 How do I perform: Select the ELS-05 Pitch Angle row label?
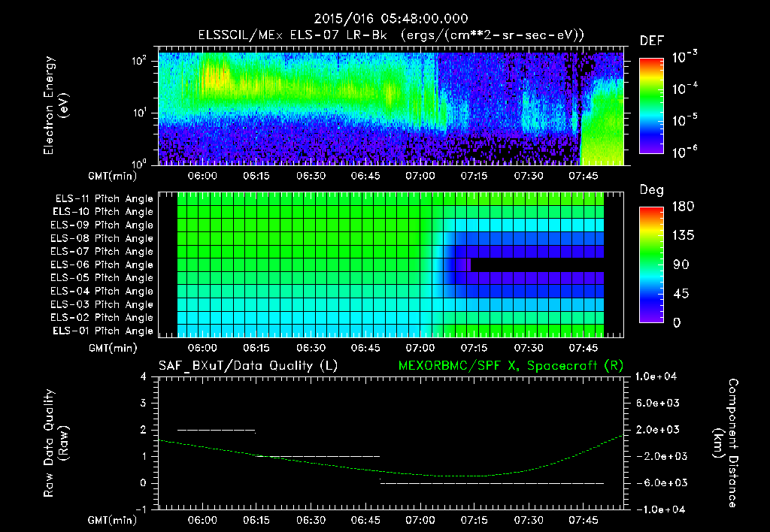click(x=102, y=278)
